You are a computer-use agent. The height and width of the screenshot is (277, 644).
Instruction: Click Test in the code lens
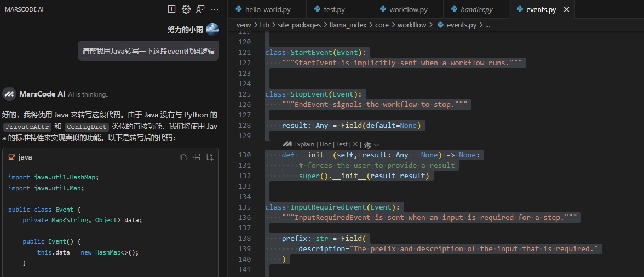pyautogui.click(x=342, y=144)
